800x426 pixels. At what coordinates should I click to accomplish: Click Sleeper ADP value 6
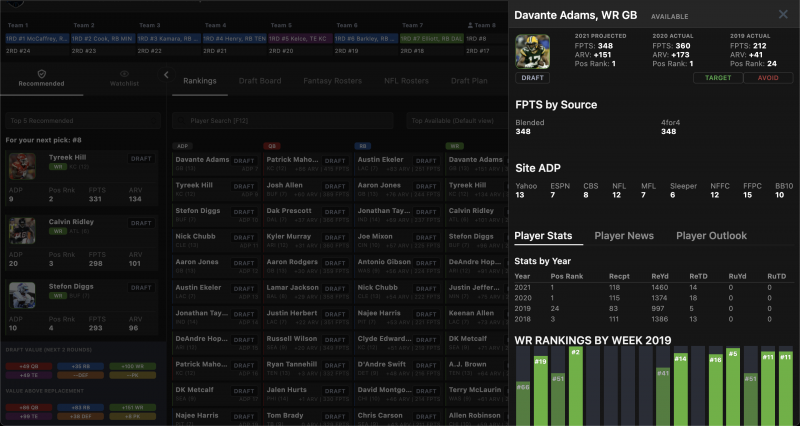672,195
